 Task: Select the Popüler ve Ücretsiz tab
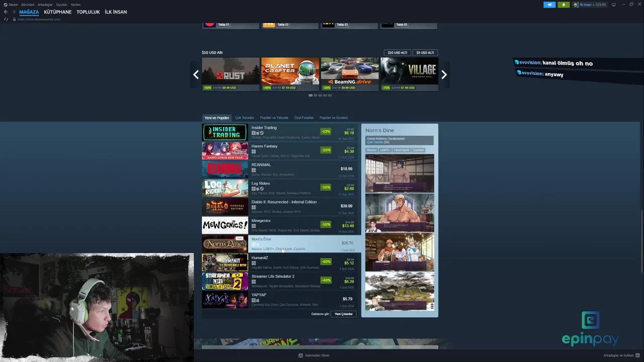click(334, 118)
